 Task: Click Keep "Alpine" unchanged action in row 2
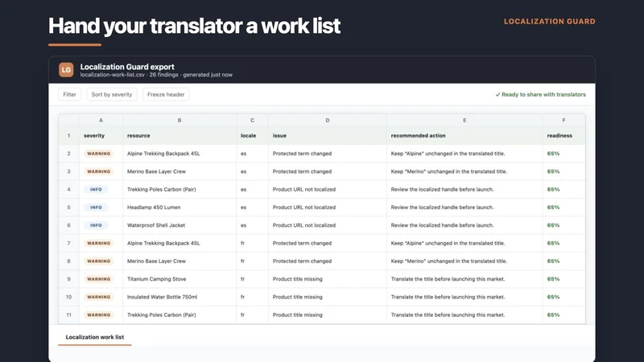coord(448,154)
